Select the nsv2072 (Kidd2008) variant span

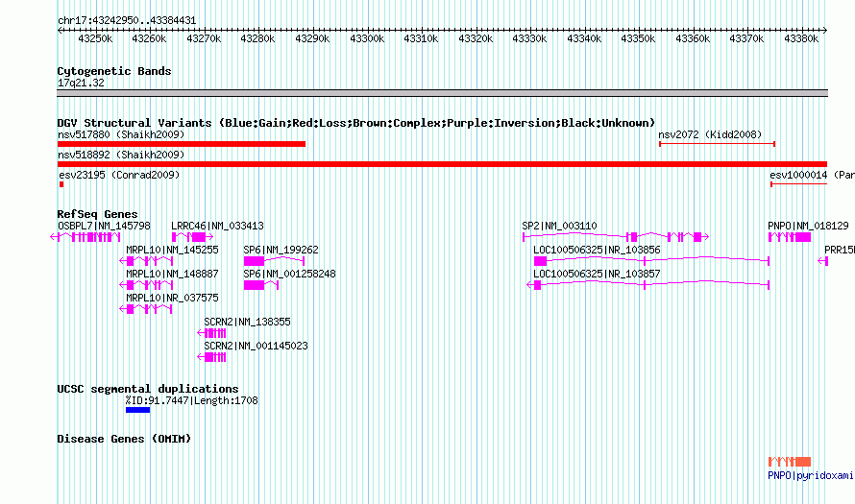coord(717,144)
